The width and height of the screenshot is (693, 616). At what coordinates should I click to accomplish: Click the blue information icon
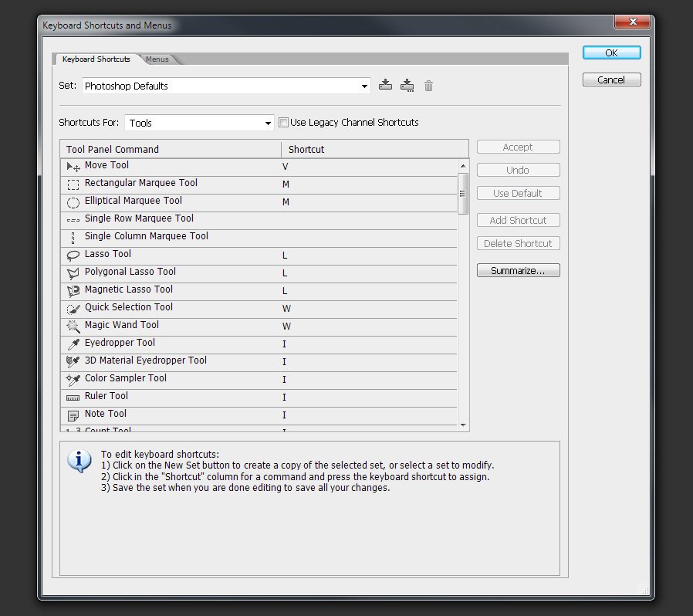point(79,461)
